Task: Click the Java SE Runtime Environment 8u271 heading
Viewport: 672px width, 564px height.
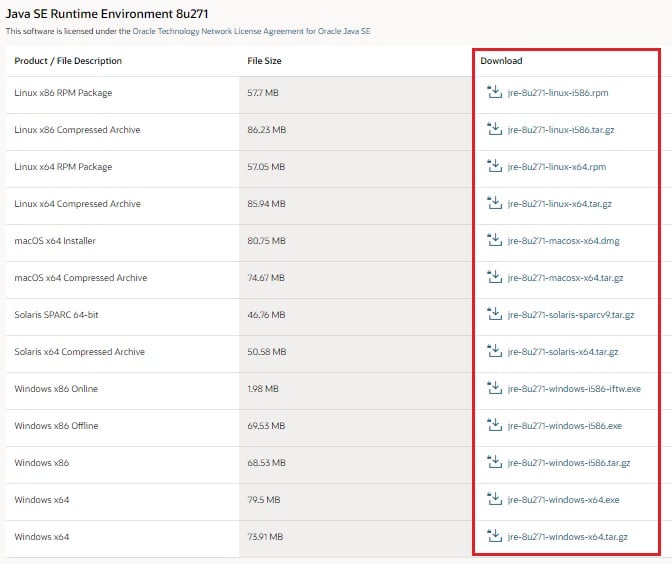Action: [107, 14]
